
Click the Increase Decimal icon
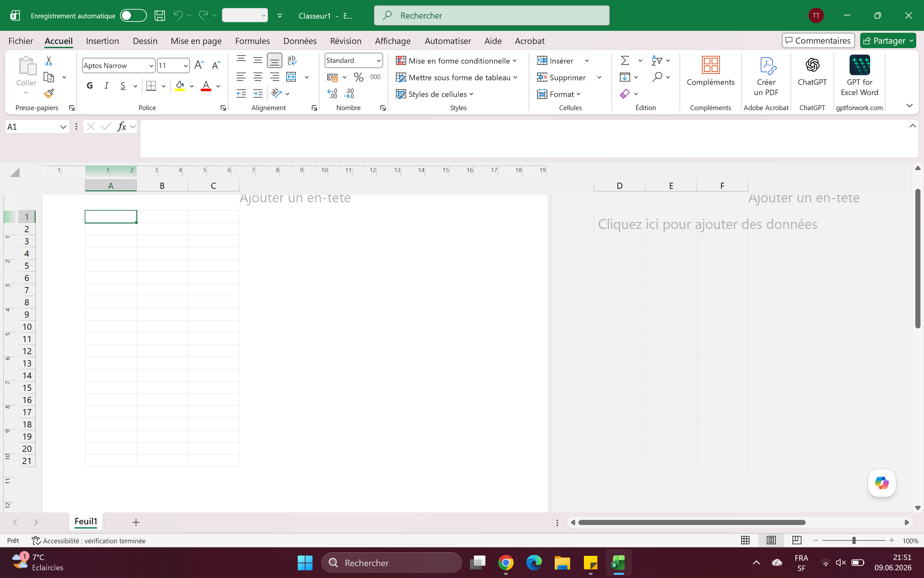coord(332,94)
